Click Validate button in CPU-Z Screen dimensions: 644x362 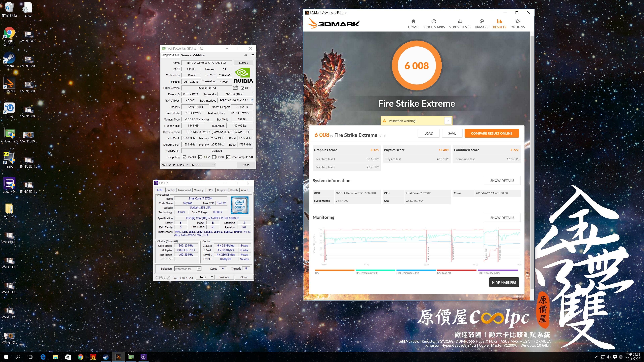224,277
